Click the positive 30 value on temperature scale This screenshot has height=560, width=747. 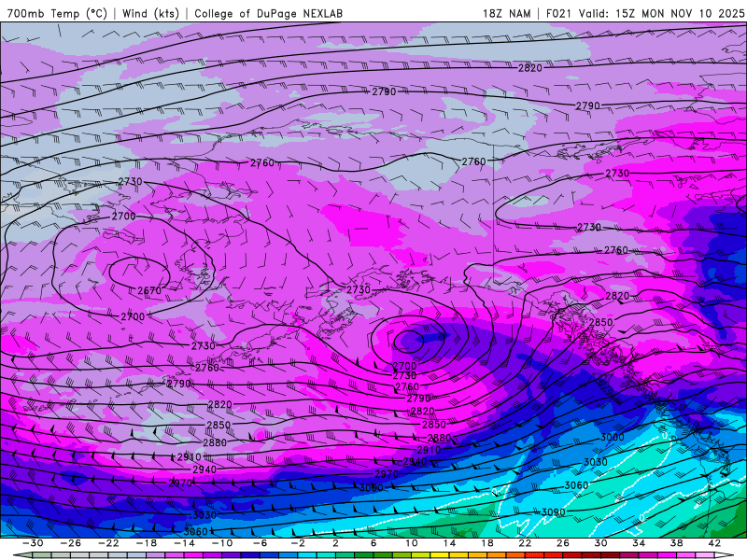(x=600, y=543)
